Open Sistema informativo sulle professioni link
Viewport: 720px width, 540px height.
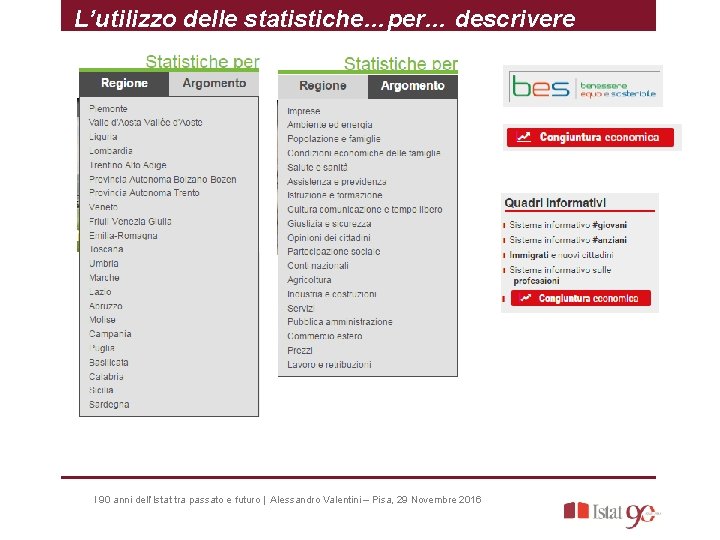point(560,275)
